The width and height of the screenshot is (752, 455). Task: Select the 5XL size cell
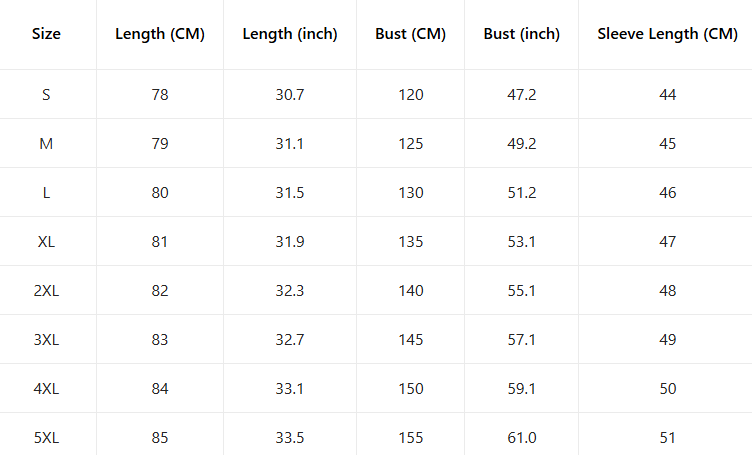coord(46,438)
